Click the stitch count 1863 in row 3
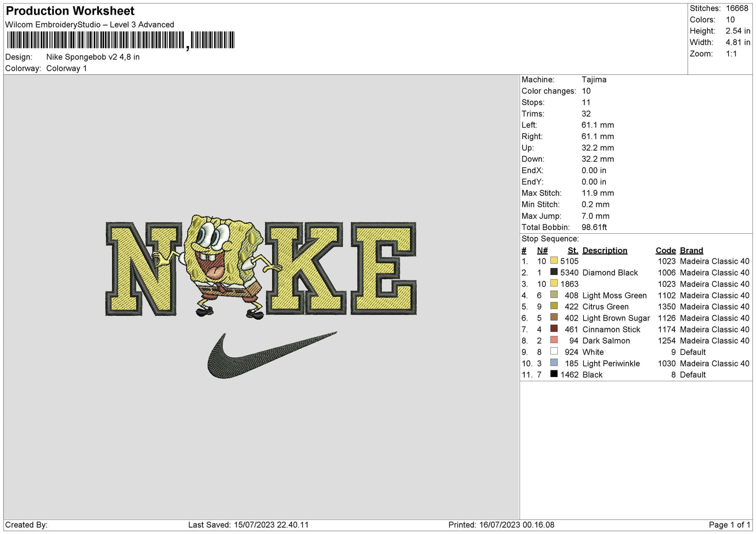756x534 pixels. point(569,284)
